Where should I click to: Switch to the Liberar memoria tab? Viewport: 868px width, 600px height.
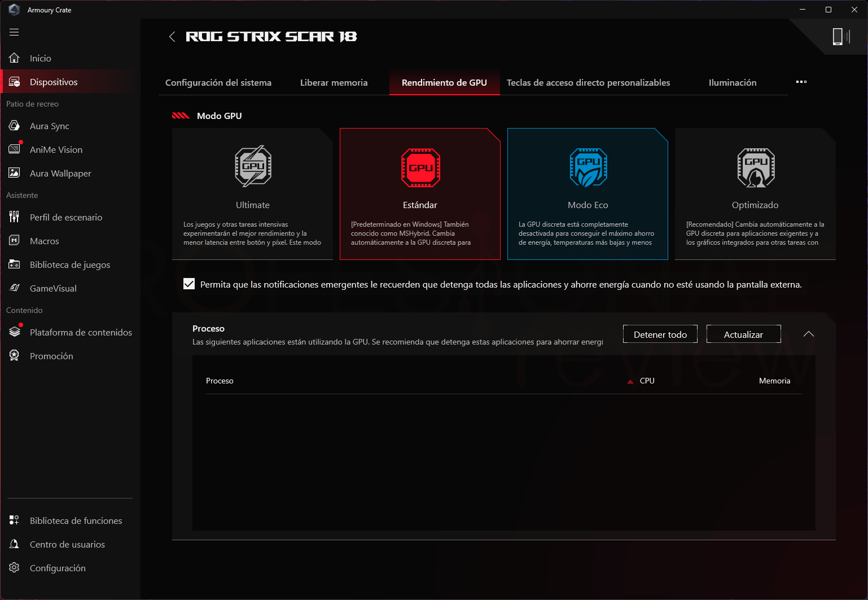pos(334,82)
